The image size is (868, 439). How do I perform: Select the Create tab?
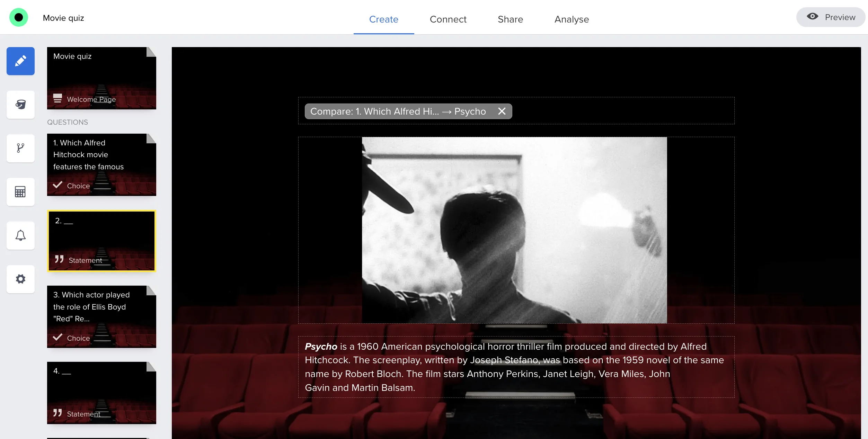(x=383, y=19)
